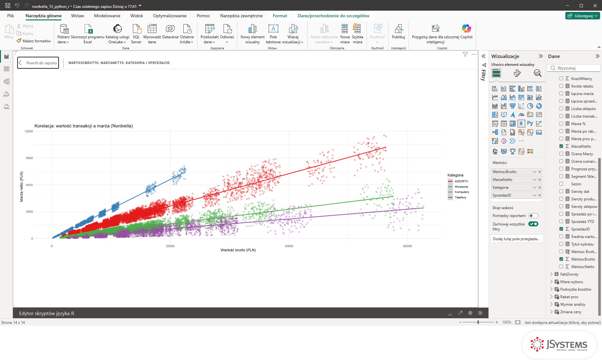Toggle the Zachowaj wszystkie filtry switch

pos(533,224)
